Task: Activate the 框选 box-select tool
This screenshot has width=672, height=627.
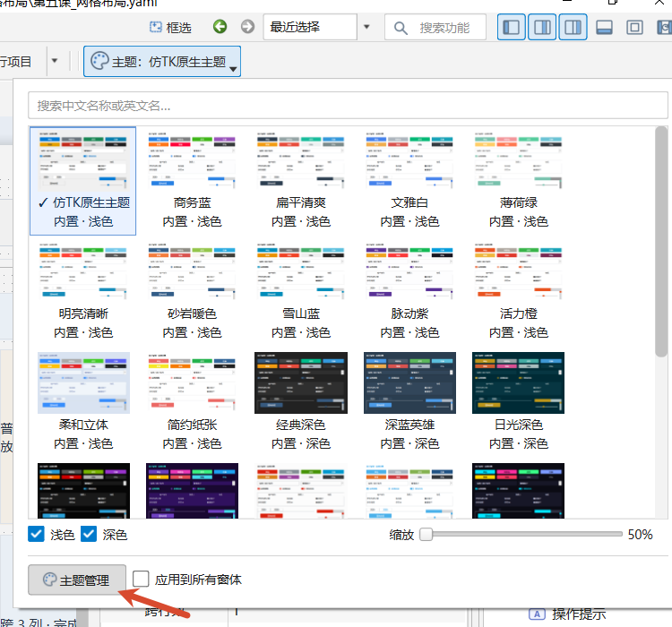Action: [170, 28]
